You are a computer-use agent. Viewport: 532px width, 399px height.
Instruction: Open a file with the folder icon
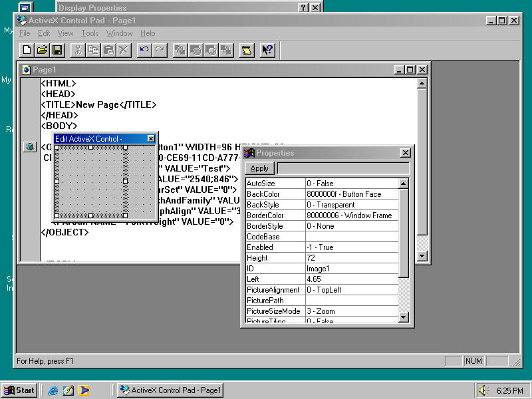click(42, 51)
